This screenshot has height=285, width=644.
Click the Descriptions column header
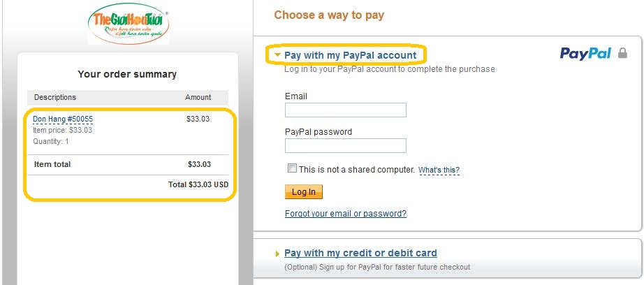55,97
